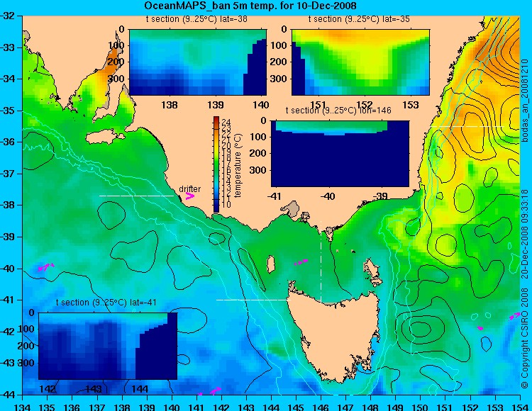This screenshot has height=411, width=532.
Task: Click the -32 latitude axis label
Action: pyautogui.click(x=9, y=16)
